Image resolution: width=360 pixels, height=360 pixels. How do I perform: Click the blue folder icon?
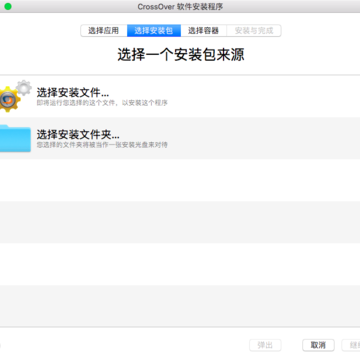pos(15,138)
